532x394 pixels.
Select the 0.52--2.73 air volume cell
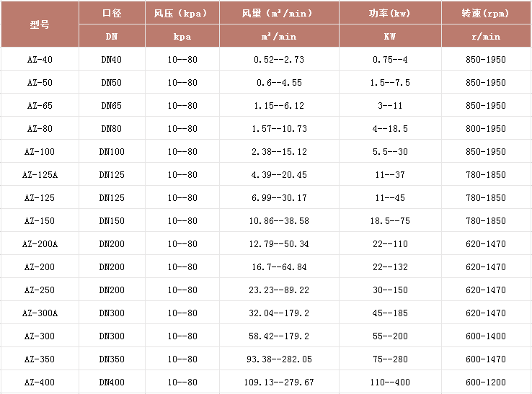point(278,60)
